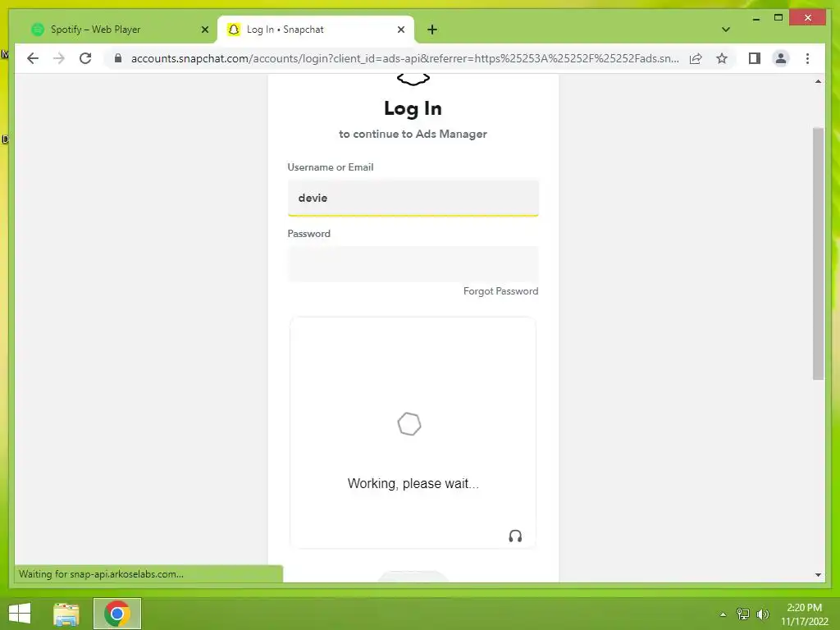840x630 pixels.
Task: Close the Log In • Snapchat tab
Action: click(400, 30)
